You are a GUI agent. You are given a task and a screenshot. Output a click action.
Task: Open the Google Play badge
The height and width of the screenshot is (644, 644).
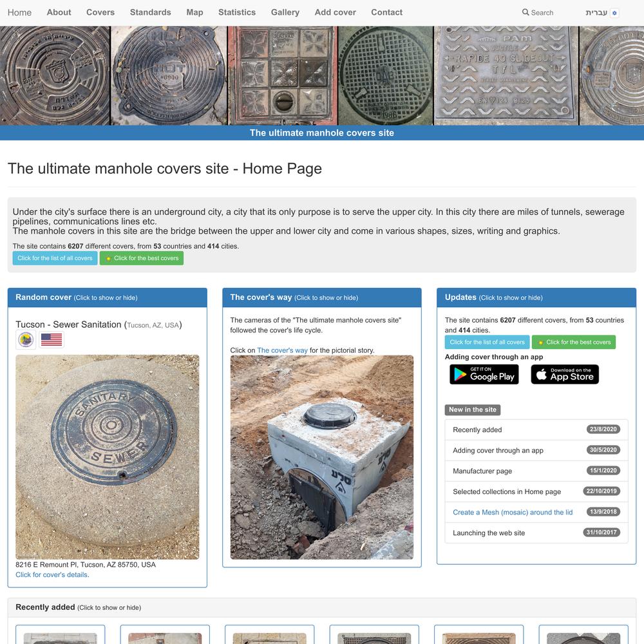[x=484, y=374]
